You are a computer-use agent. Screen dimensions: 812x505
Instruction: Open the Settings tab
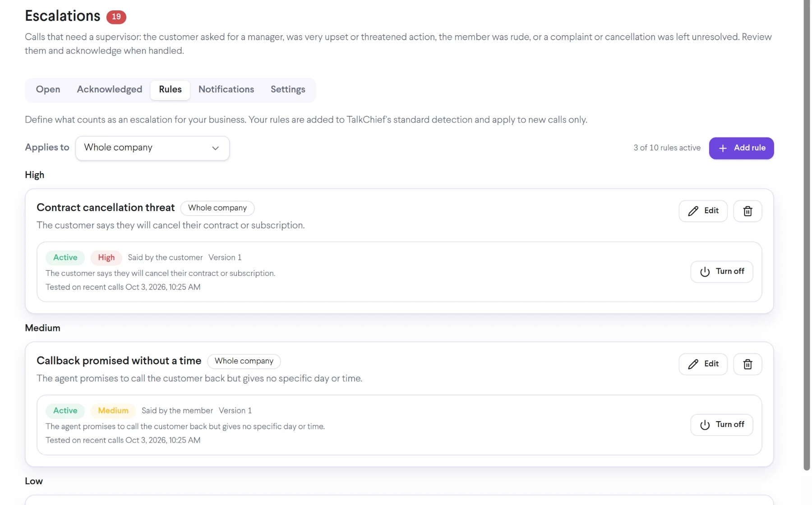pos(288,90)
